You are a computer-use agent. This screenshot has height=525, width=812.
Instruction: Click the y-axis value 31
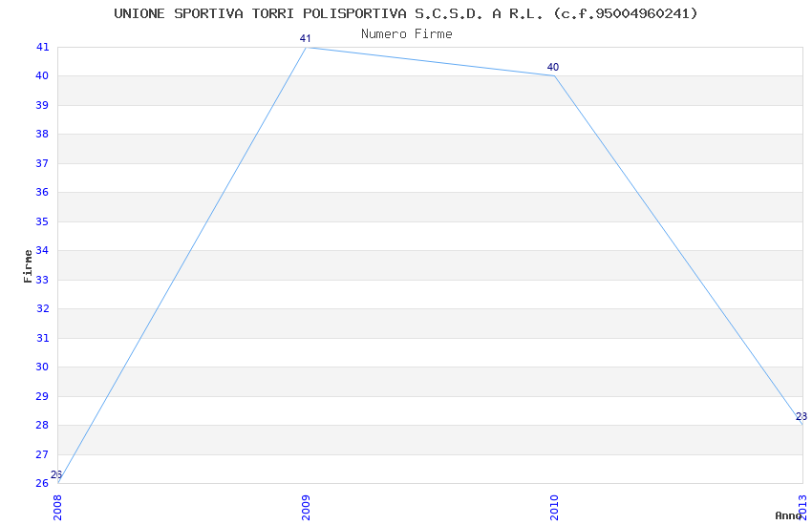(42, 338)
